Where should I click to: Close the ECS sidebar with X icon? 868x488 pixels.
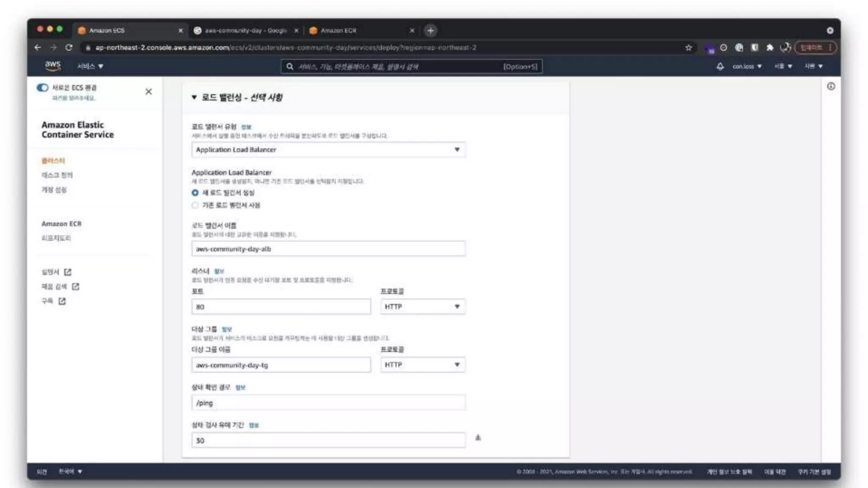click(x=148, y=91)
